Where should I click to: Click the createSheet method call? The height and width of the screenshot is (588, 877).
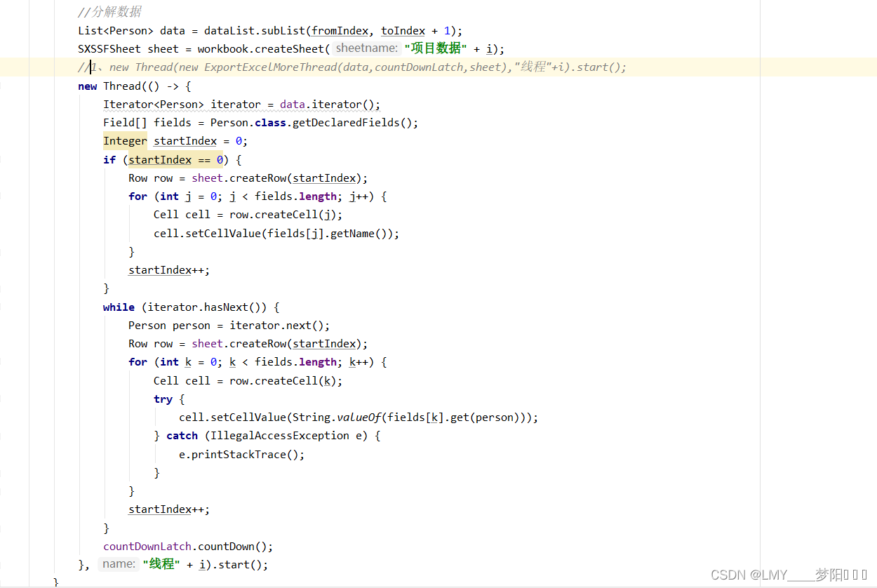[289, 48]
